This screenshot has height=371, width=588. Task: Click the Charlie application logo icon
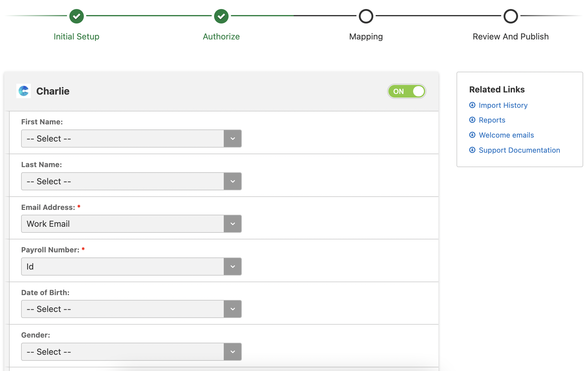click(24, 91)
